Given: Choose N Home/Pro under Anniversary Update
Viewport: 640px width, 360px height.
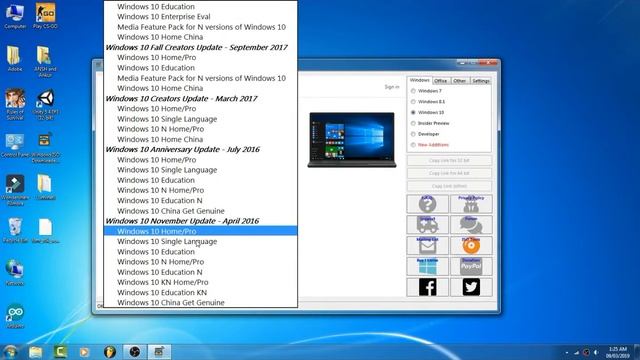Looking at the screenshot, I should [200, 190].
